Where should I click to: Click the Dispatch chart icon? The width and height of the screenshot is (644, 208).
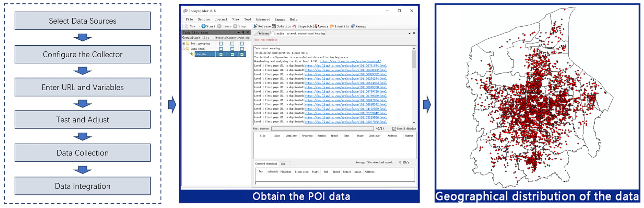tap(294, 26)
